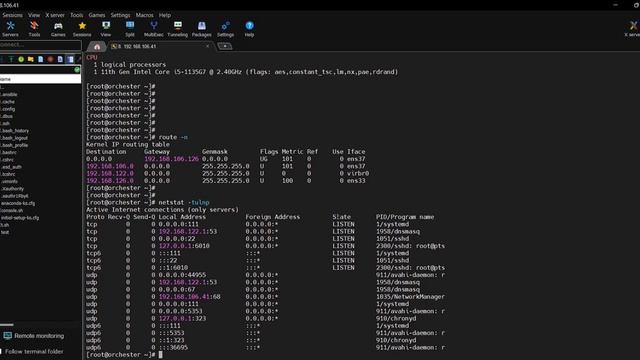The width and height of the screenshot is (640, 360).
Task: Click the 910/chronyd udp 127.0.0.1:323 row
Action: pyautogui.click(x=265, y=318)
